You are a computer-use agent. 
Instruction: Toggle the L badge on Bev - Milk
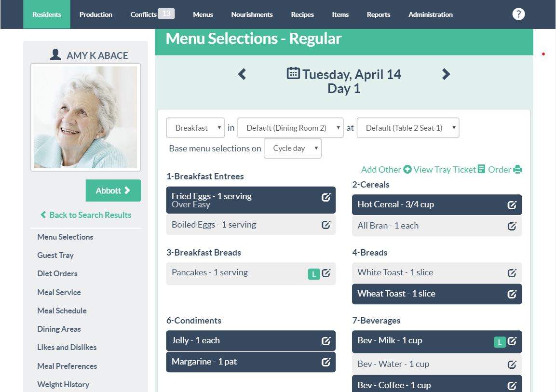pyautogui.click(x=500, y=341)
